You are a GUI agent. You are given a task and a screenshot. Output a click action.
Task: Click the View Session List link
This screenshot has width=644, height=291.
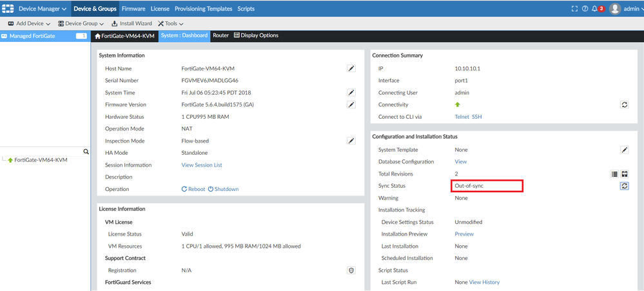(202, 165)
